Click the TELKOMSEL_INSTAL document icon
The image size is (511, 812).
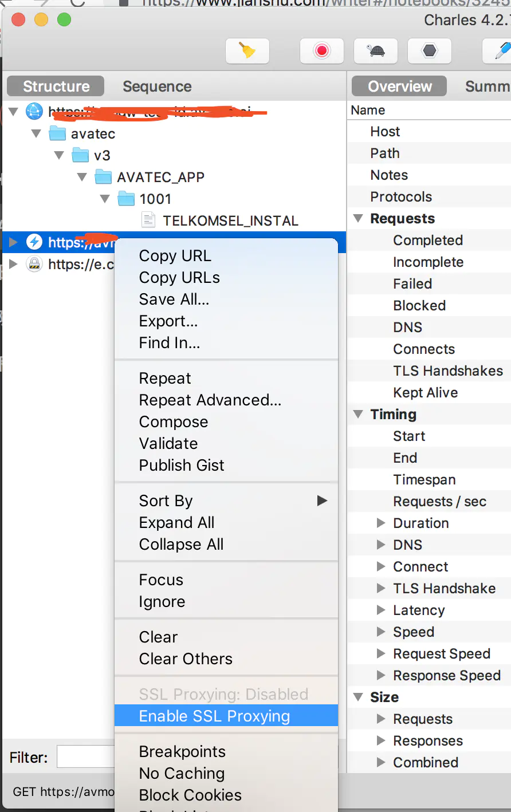pos(148,220)
